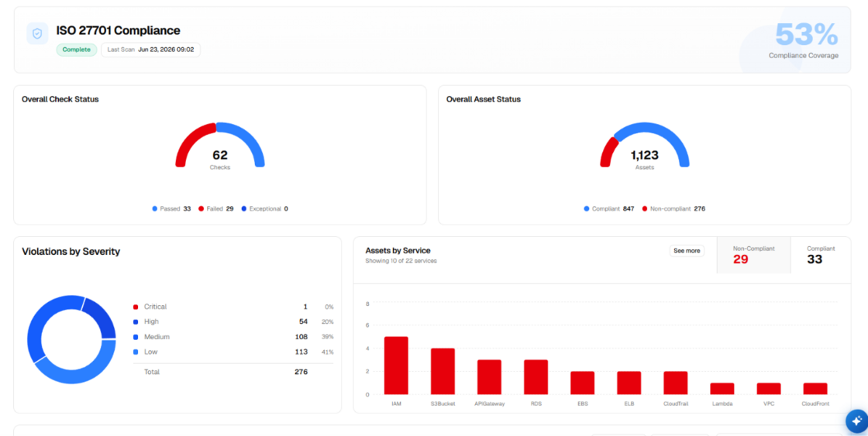The width and height of the screenshot is (868, 436).
Task: Click the Complete status badge
Action: pos(77,50)
